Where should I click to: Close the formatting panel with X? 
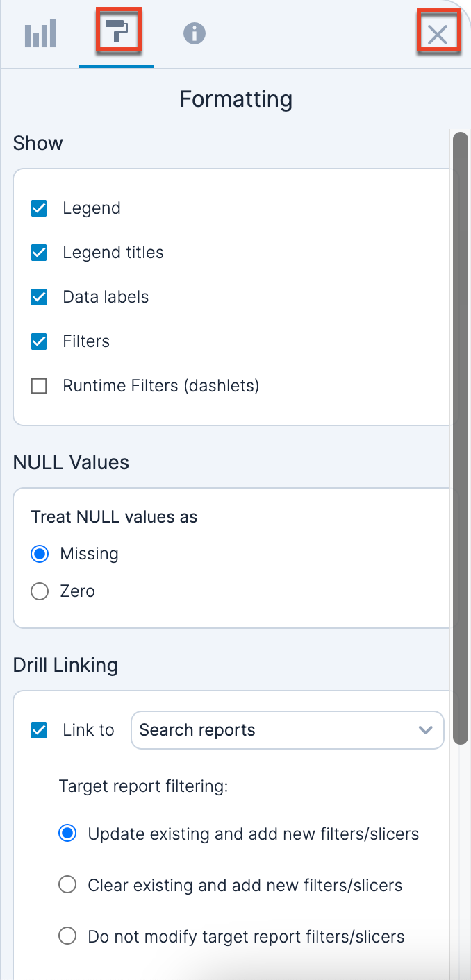(x=438, y=34)
